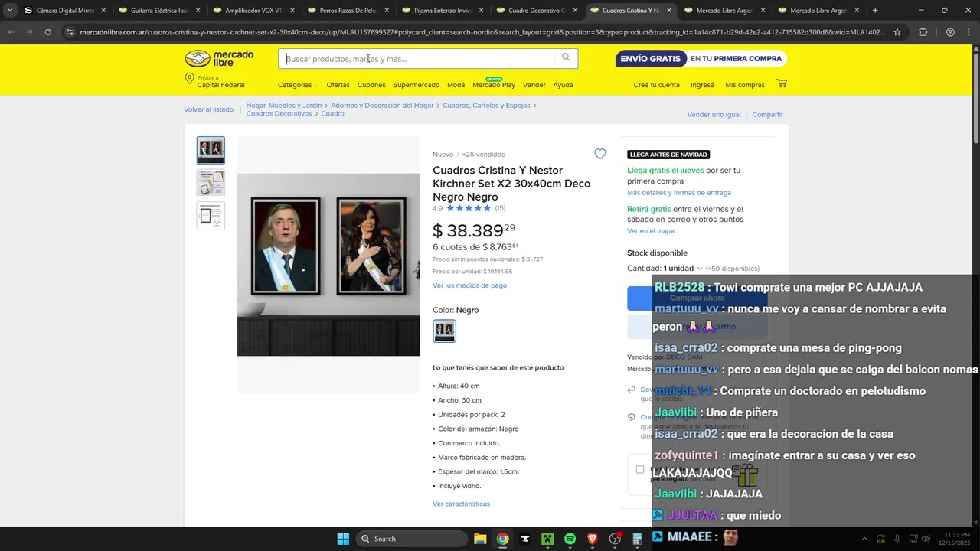Click the search magnifier icon in Mercado Libre

click(566, 58)
